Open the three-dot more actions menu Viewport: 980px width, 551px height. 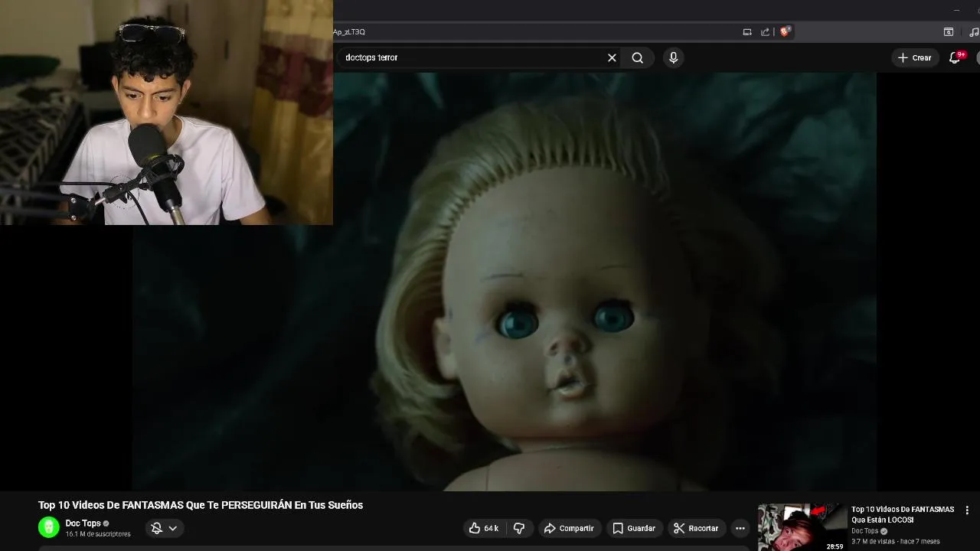[740, 528]
